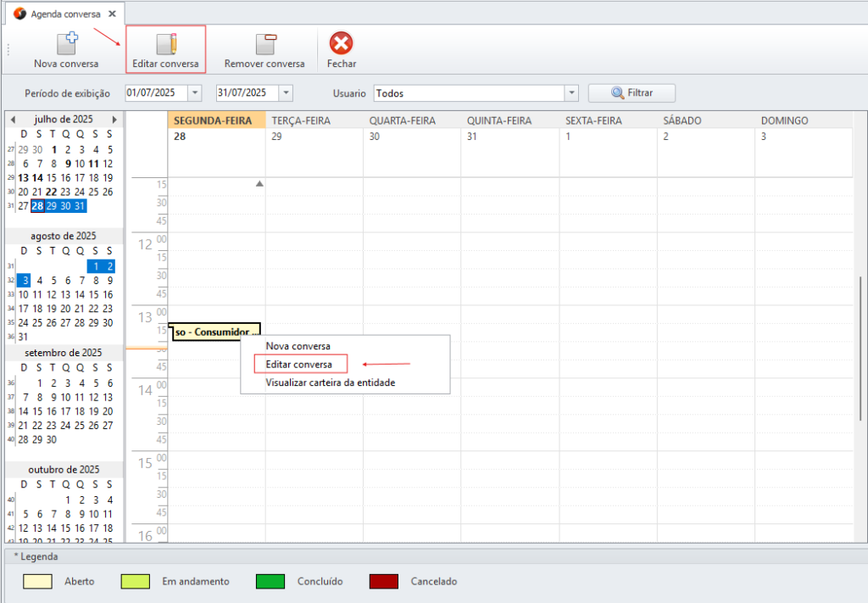Go to next month in mini calendar

click(114, 120)
